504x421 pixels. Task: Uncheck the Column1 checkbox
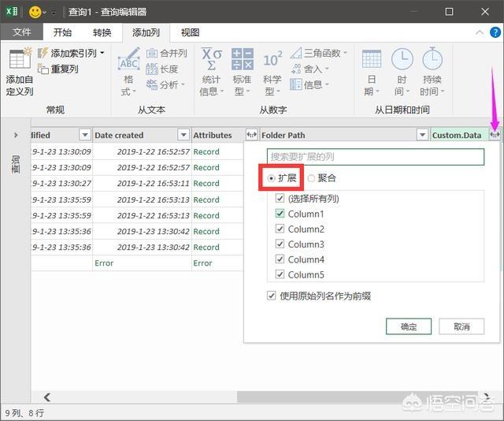[280, 214]
